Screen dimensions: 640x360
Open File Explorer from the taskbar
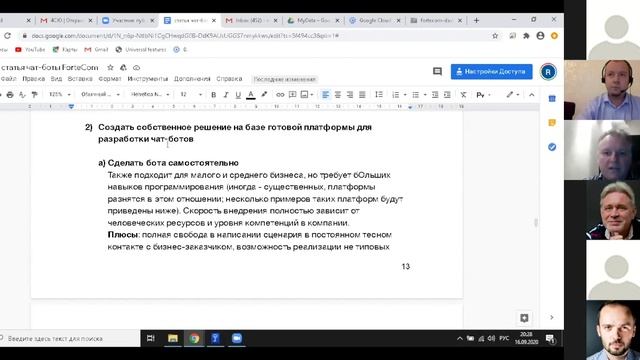(173, 338)
